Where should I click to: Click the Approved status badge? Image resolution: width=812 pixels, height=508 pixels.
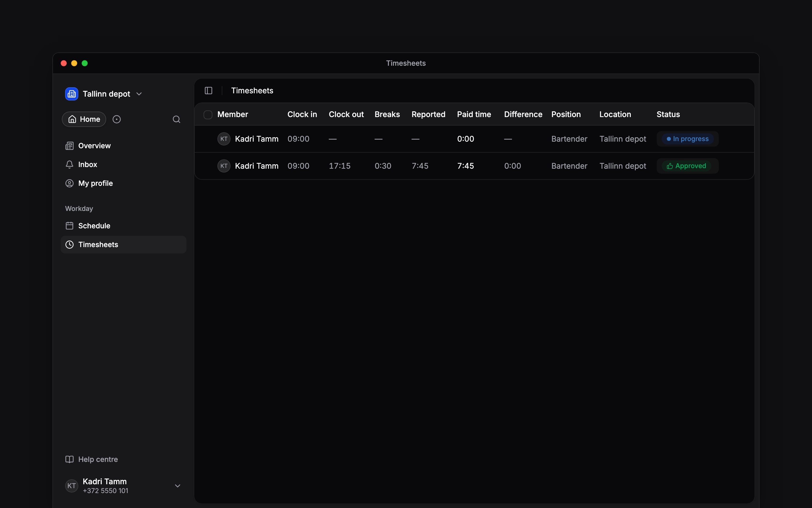tap(686, 166)
